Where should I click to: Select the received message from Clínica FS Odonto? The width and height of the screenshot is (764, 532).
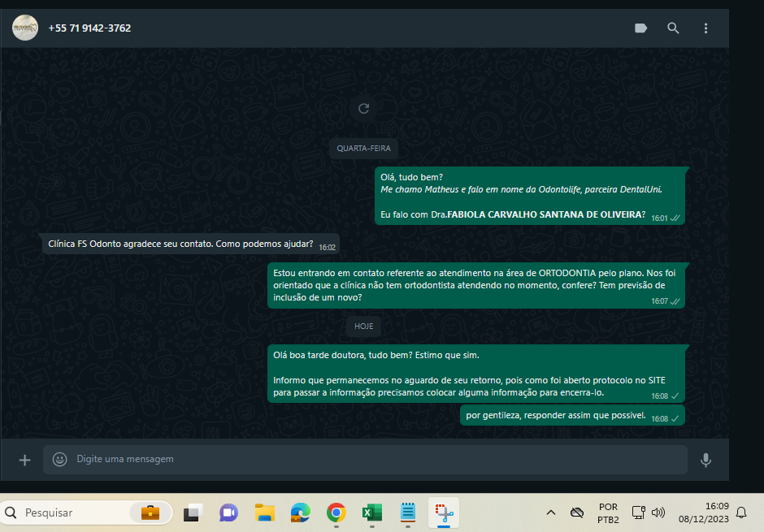[x=191, y=244]
